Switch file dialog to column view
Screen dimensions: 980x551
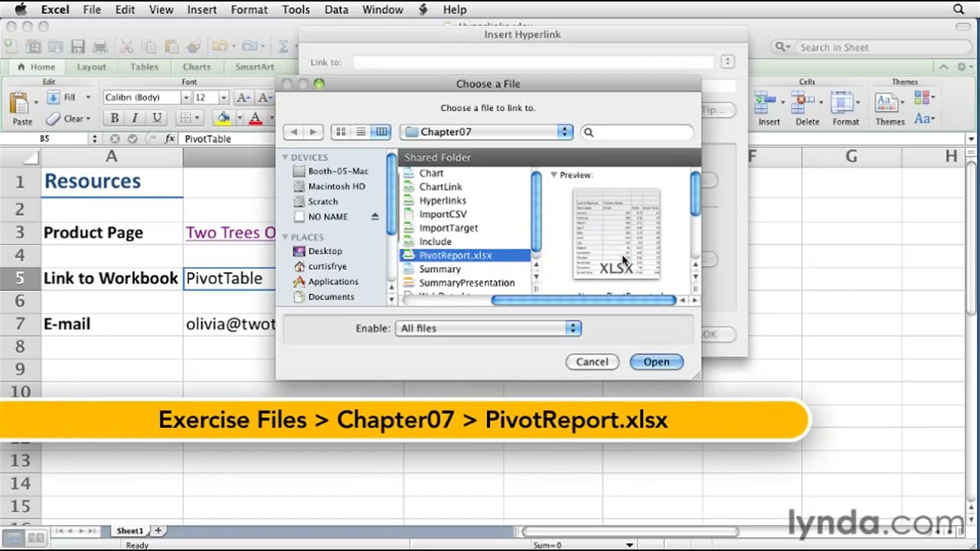click(381, 132)
